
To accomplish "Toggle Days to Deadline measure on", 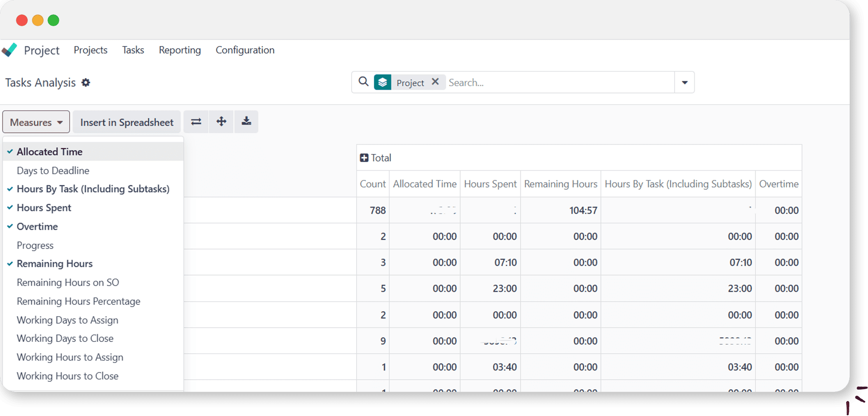I will click(x=53, y=170).
